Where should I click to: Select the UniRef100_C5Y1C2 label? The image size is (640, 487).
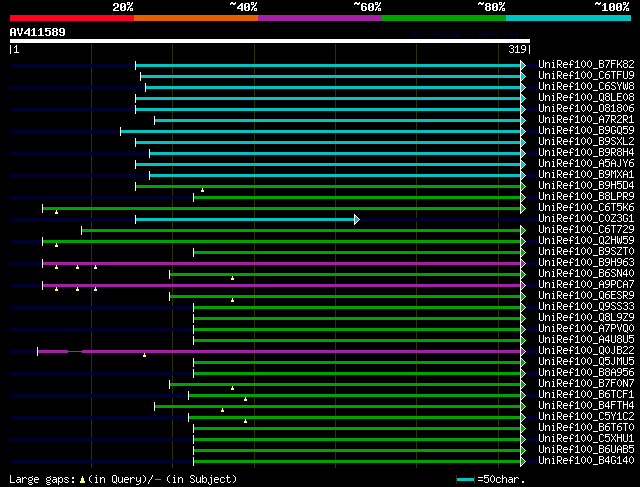(586, 417)
